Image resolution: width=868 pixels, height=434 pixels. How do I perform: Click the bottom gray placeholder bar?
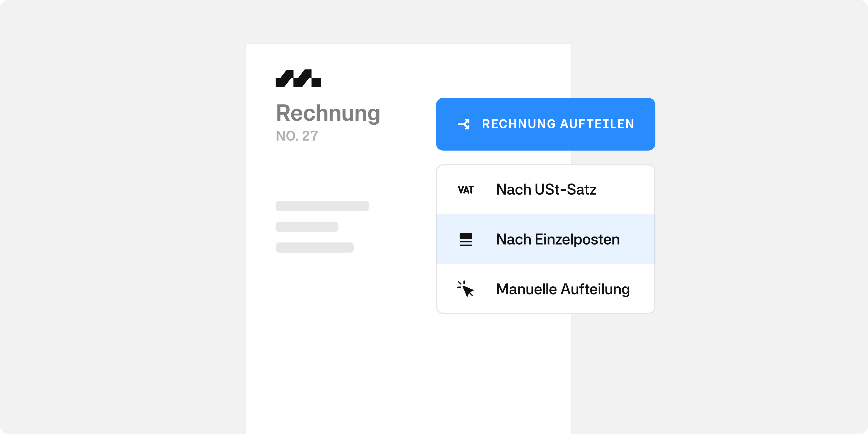(314, 247)
